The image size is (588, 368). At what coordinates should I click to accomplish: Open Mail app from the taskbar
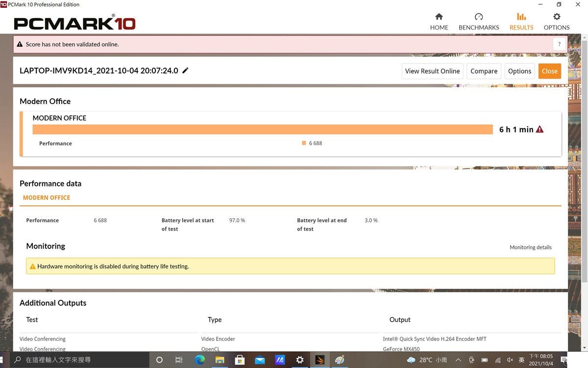pos(260,360)
